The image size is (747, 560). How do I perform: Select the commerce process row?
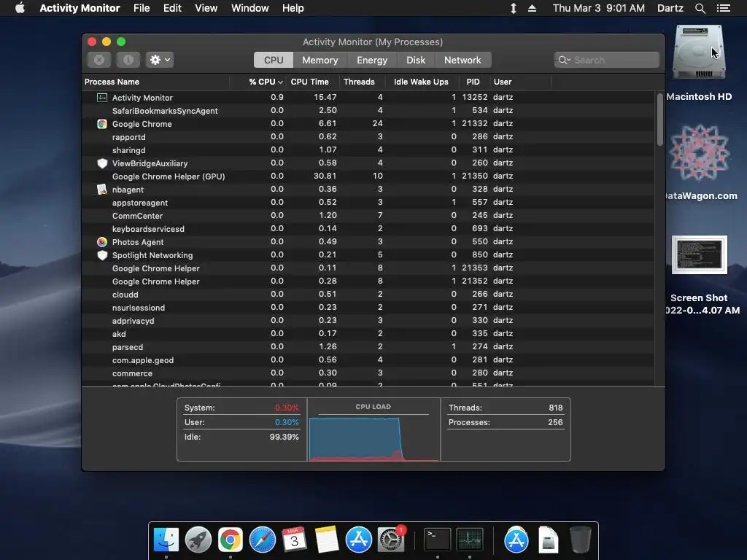pyautogui.click(x=368, y=373)
